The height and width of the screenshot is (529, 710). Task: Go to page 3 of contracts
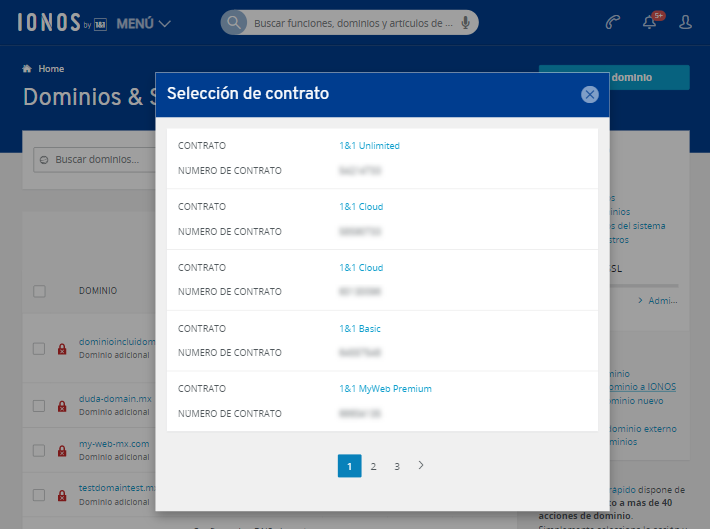pos(397,466)
